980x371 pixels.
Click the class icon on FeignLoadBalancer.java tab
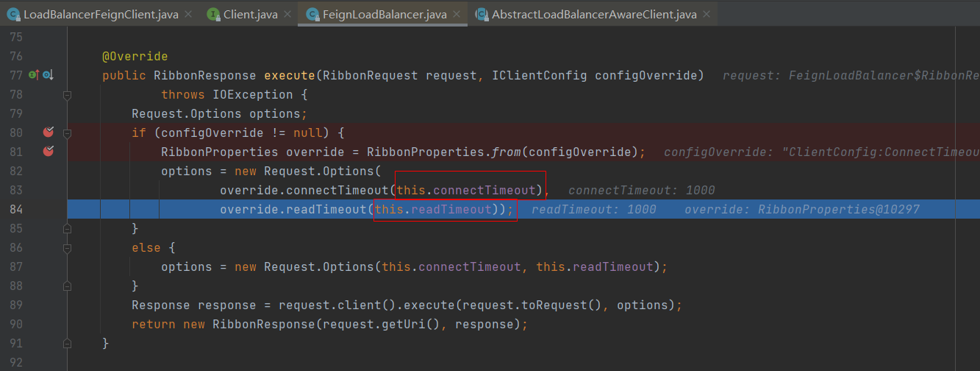pos(312,14)
